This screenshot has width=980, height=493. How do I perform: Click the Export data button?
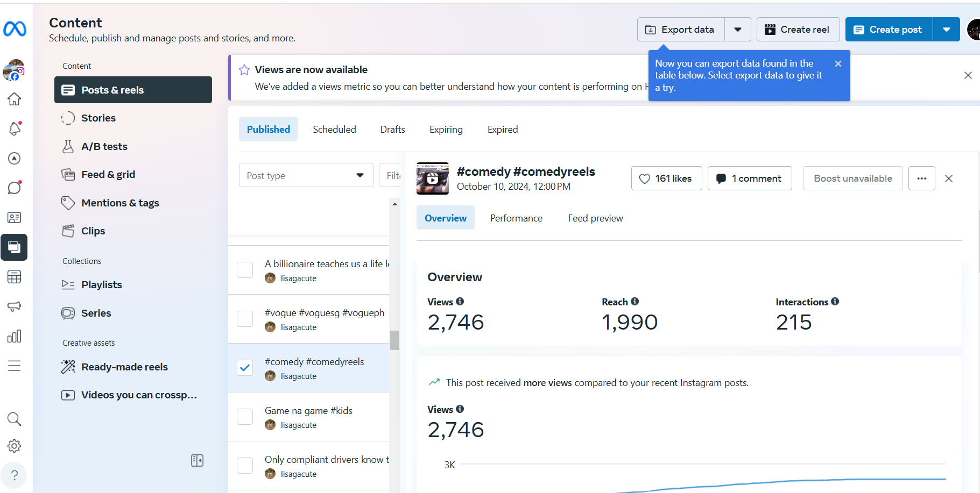681,30
